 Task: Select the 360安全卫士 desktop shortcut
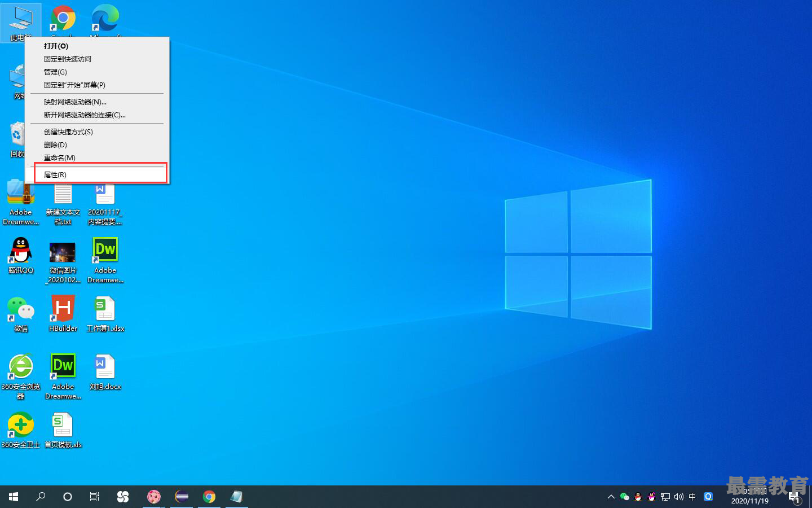coord(21,430)
